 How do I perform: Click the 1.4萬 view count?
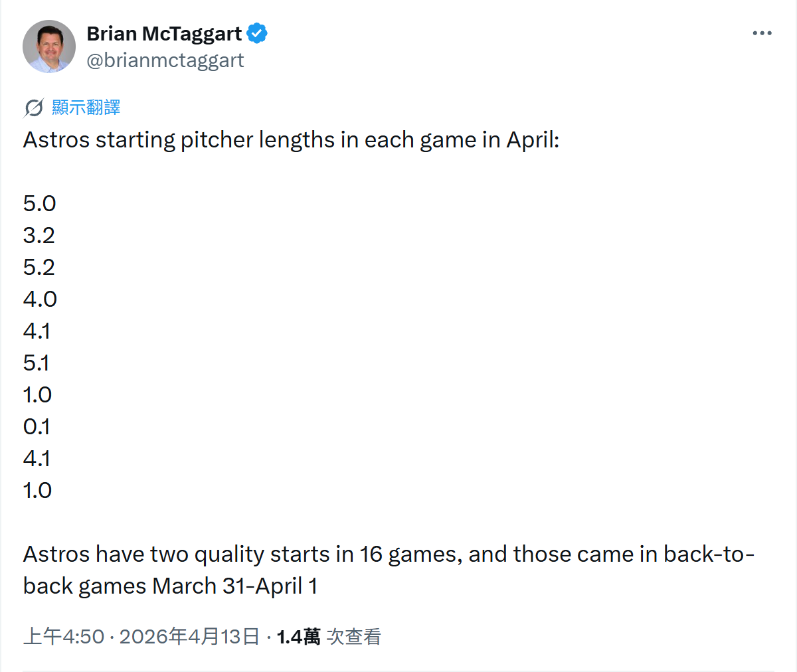(x=298, y=637)
